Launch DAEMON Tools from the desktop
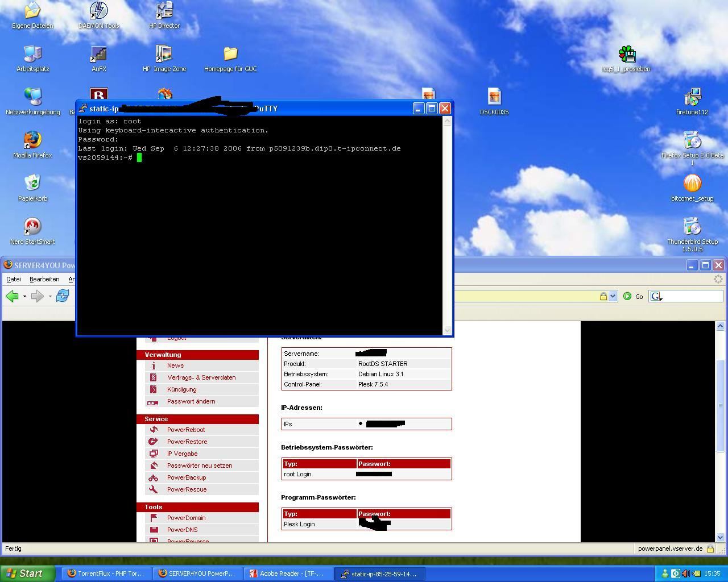 pos(99,15)
